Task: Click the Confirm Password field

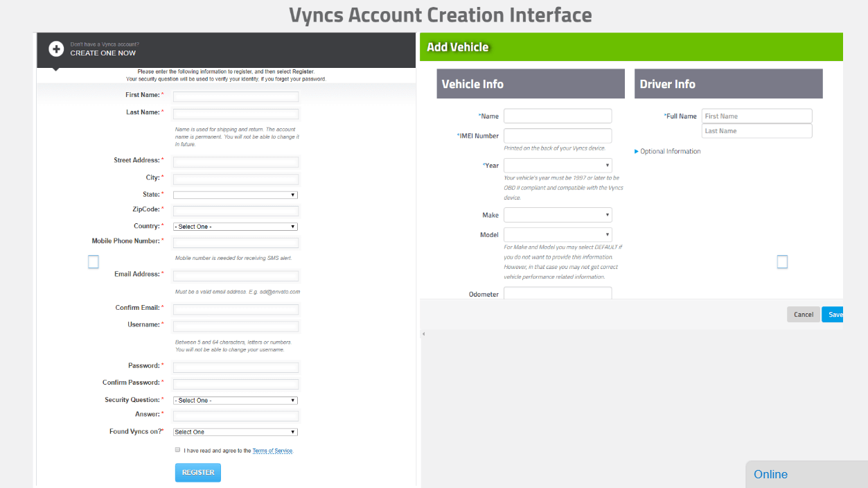Action: (x=236, y=384)
